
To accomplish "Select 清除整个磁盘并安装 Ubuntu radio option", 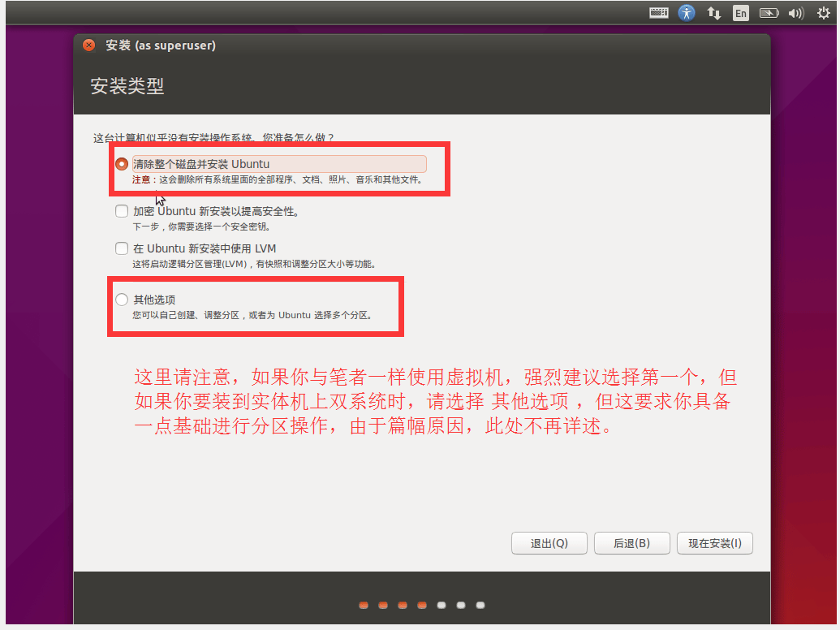I will 122,164.
